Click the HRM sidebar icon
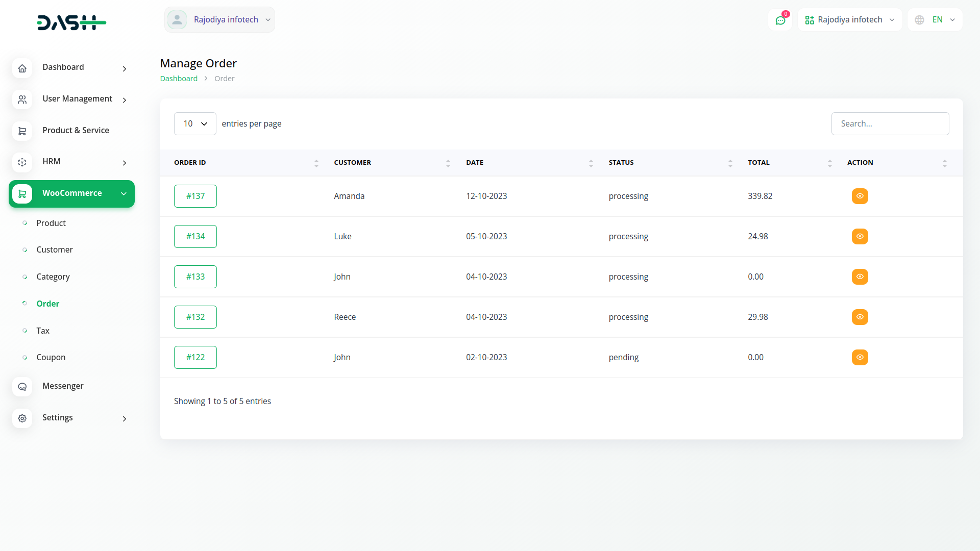 [x=22, y=162]
